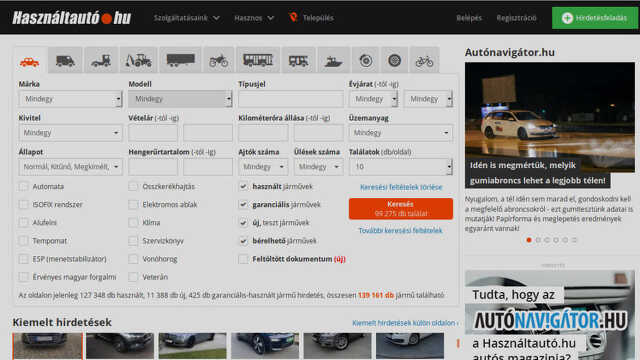640x360 pixels.
Task: Open Kiemelt hirdetések külön oldalon link
Action: pyautogui.click(x=405, y=323)
